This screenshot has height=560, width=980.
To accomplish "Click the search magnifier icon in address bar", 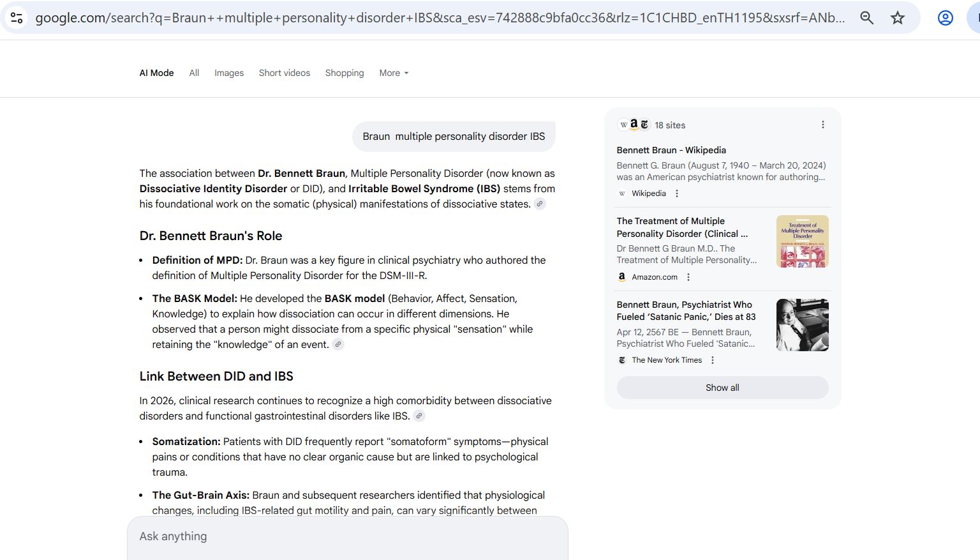I will (866, 18).
